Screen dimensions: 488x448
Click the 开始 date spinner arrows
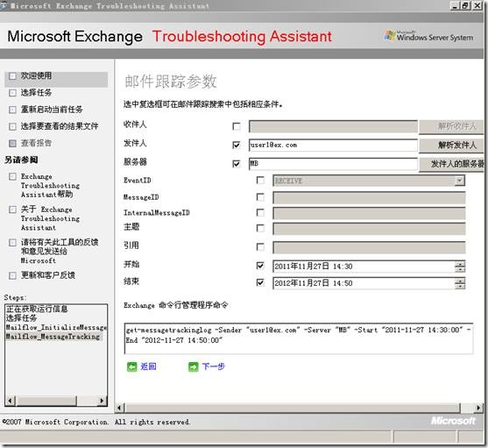coord(460,267)
